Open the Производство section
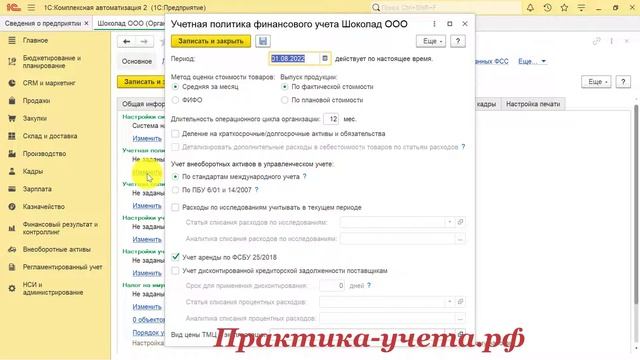The height and width of the screenshot is (360, 640). pos(44,153)
